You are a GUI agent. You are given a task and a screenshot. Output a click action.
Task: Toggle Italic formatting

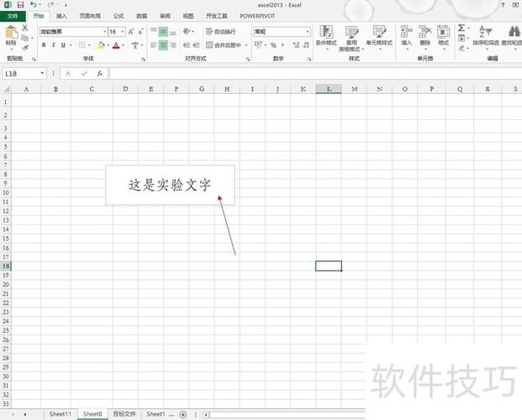(53, 45)
